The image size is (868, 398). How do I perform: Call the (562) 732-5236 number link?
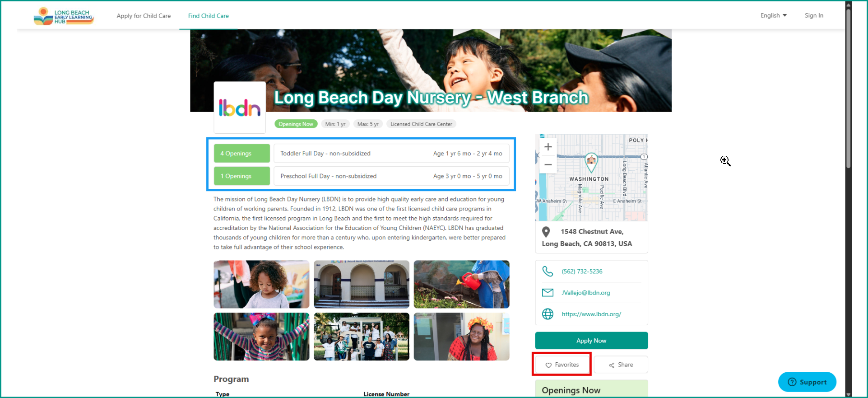click(x=582, y=272)
